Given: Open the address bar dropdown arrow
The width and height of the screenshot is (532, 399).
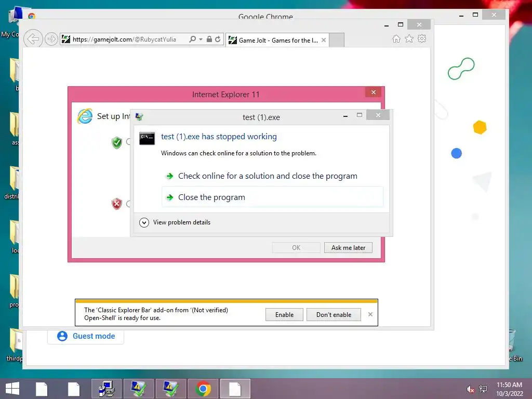Looking at the screenshot, I should (201, 39).
